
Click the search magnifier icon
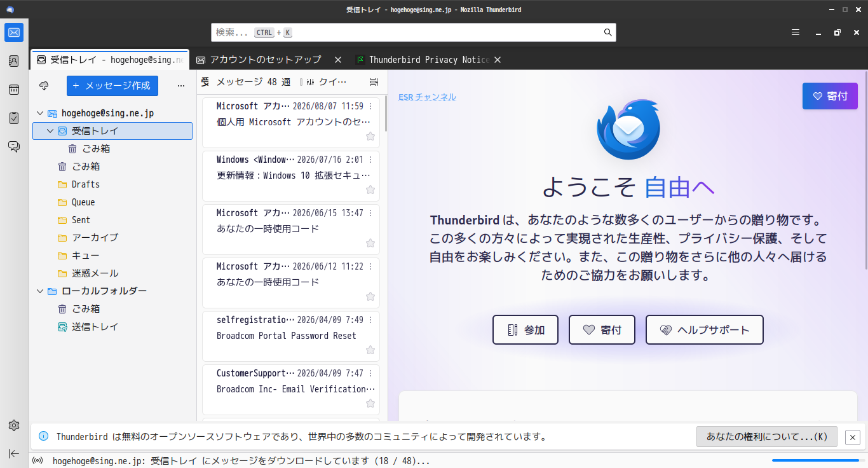tap(607, 32)
